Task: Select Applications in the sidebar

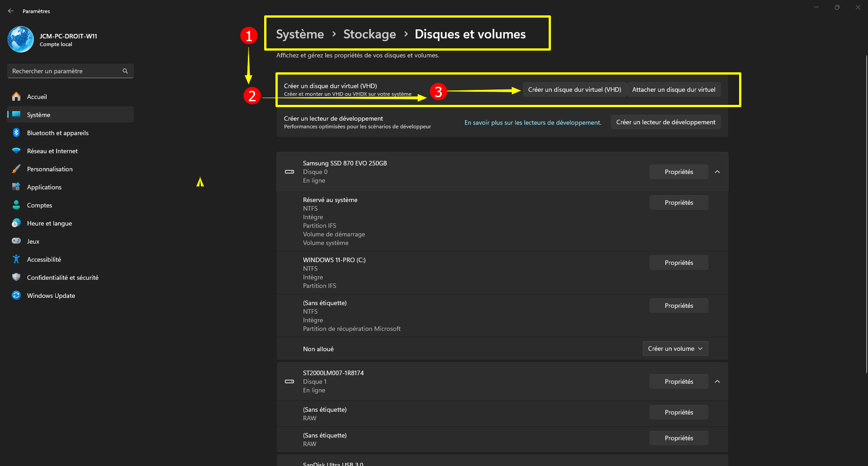Action: [x=44, y=187]
